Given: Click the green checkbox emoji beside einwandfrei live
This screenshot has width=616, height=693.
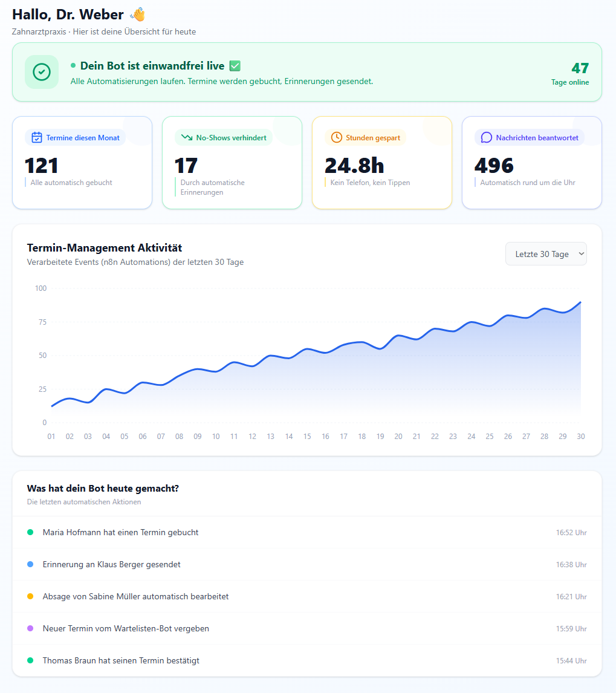Looking at the screenshot, I should tap(235, 65).
